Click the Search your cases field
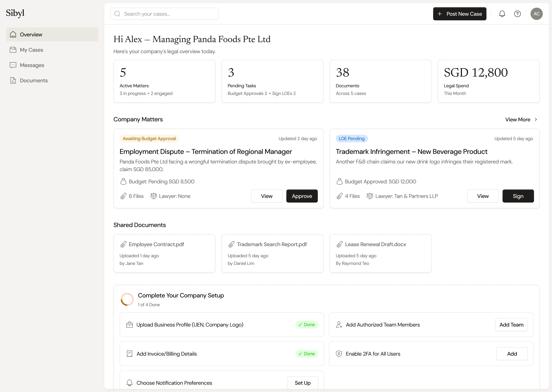Viewport: 552px width, 392px height. tap(164, 14)
